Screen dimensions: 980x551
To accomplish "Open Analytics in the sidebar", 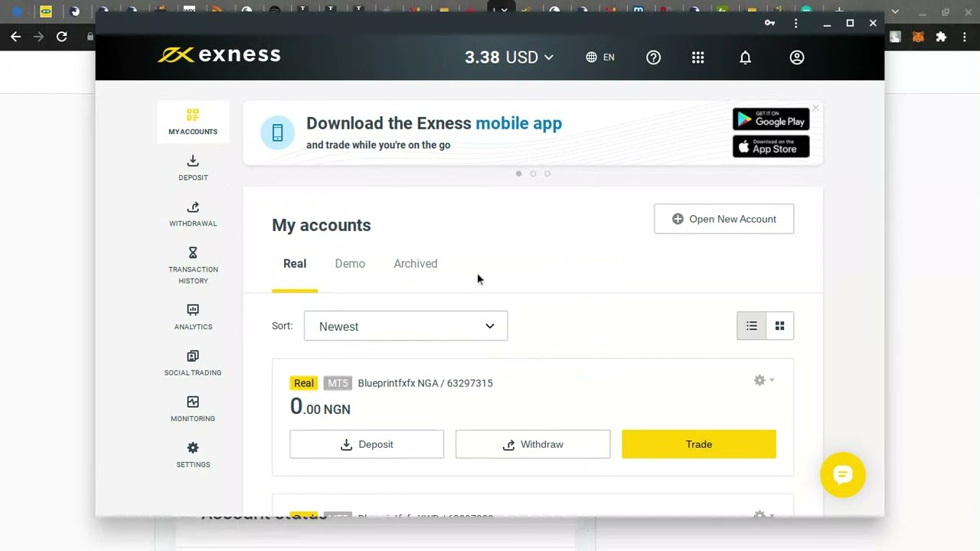I will 193,317.
